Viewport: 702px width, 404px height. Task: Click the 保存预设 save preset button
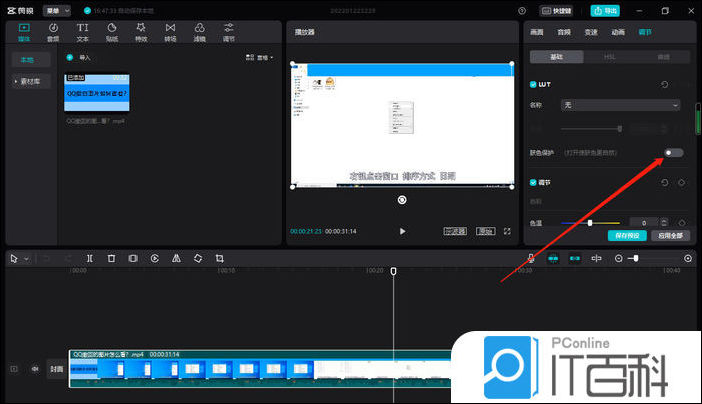pyautogui.click(x=627, y=236)
